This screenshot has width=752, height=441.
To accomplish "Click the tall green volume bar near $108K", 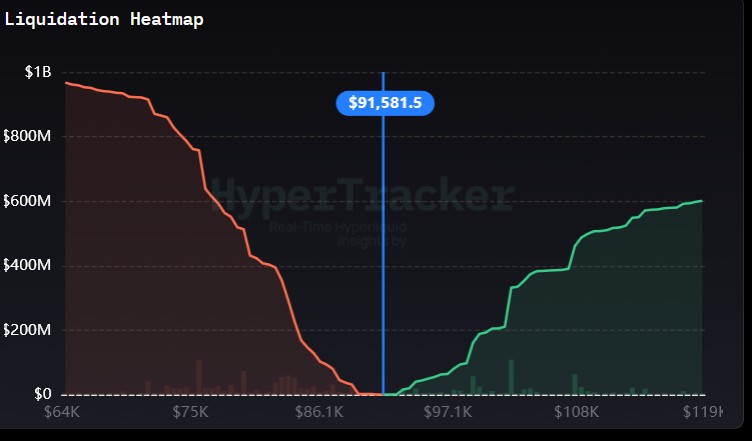I will [x=575, y=384].
